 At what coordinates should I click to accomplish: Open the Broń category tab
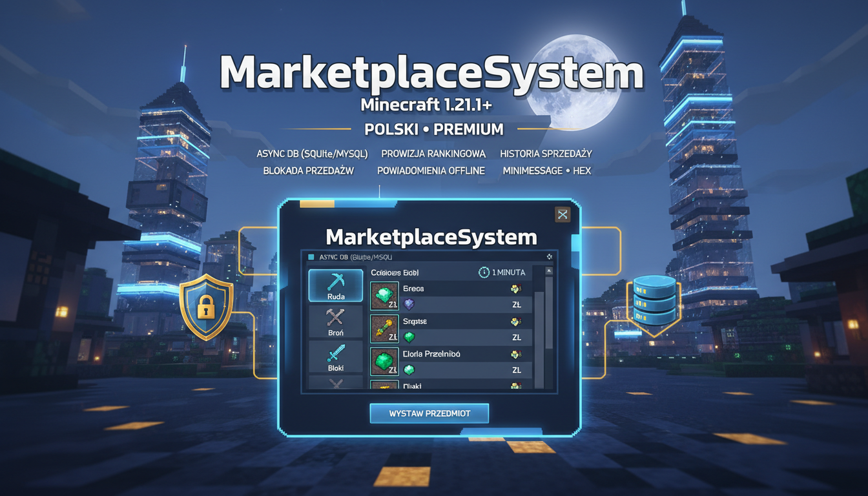point(336,322)
